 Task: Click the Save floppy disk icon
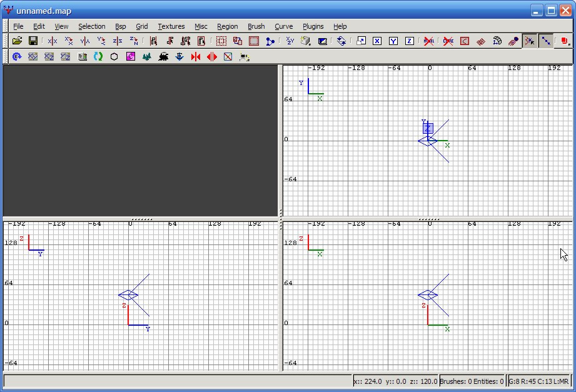(x=33, y=41)
